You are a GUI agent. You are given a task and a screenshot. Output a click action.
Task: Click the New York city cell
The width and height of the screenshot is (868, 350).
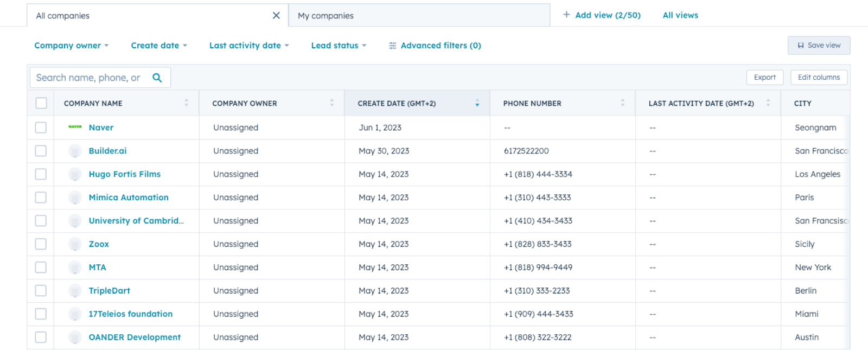tap(813, 268)
